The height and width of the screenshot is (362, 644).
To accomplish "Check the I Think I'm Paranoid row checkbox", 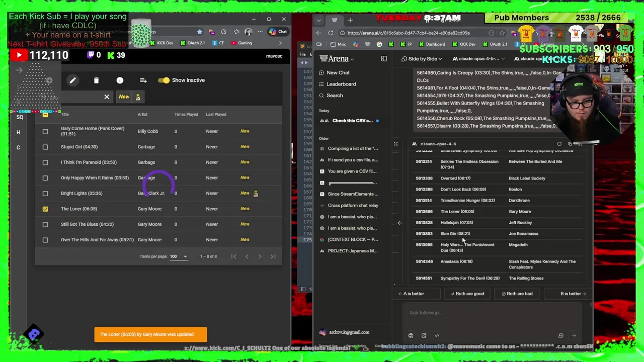I will point(45,162).
